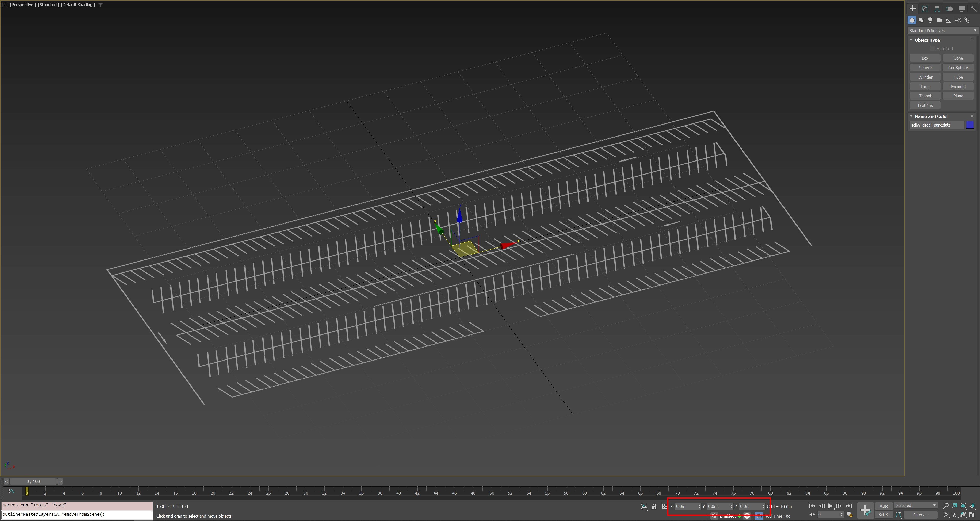Create a Teapot primitive

pyautogui.click(x=925, y=96)
